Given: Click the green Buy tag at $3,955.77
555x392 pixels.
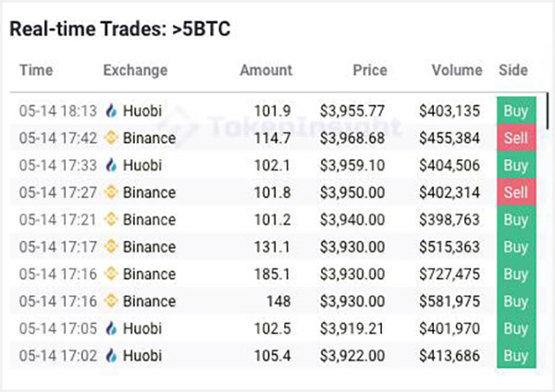Looking at the screenshot, I should pyautogui.click(x=516, y=110).
